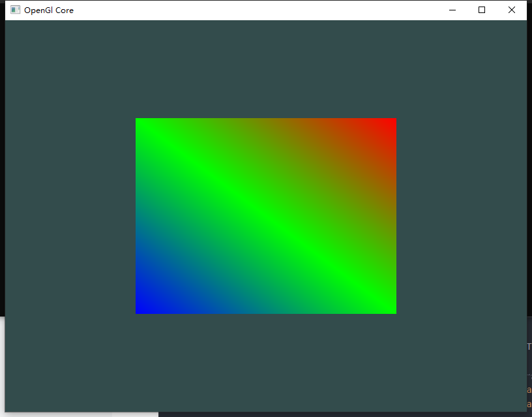Click the center of the rendered gradient rectangle
Screen dimensions: 532x417
point(265,216)
